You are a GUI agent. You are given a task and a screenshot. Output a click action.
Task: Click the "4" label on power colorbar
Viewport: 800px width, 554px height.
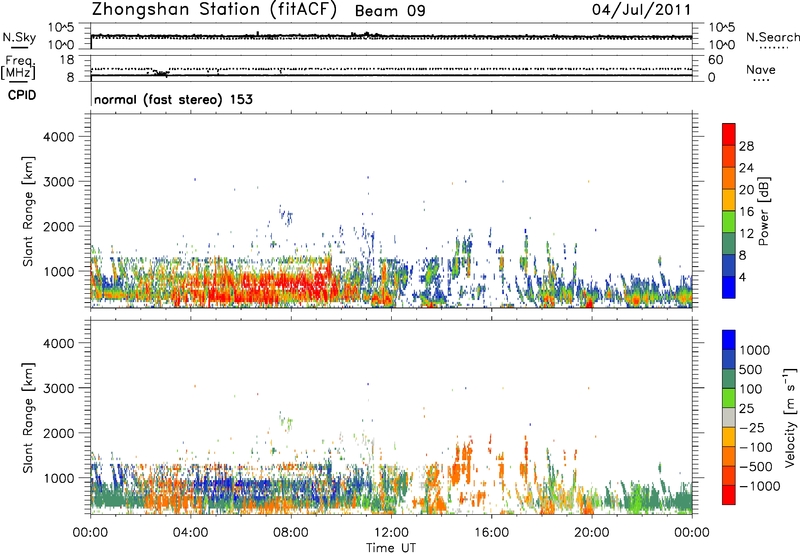click(x=743, y=278)
